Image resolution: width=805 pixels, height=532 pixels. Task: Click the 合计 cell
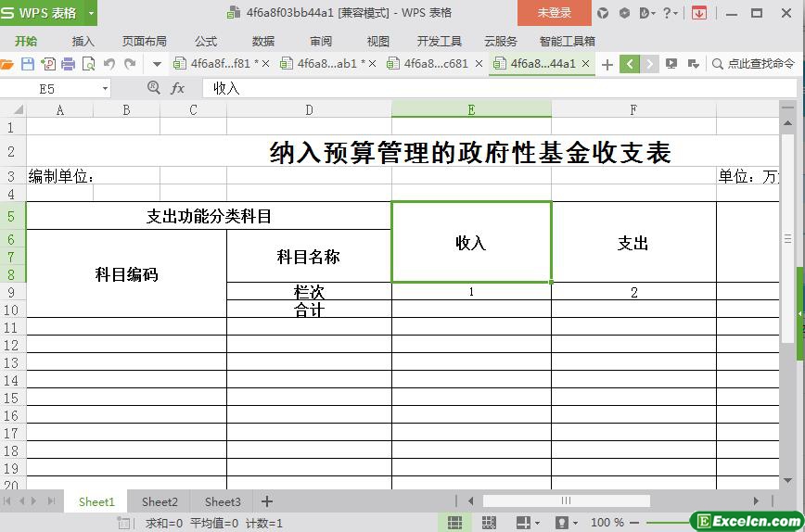pyautogui.click(x=309, y=310)
